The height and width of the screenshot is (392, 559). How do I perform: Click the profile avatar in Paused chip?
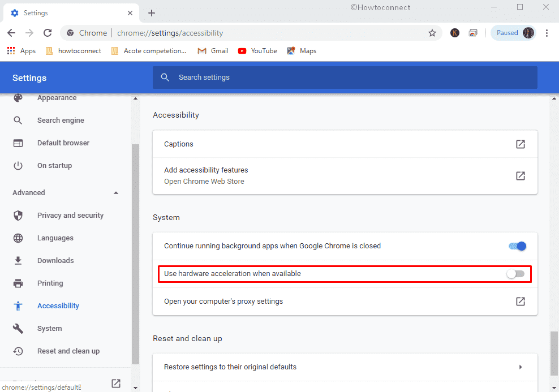point(528,33)
